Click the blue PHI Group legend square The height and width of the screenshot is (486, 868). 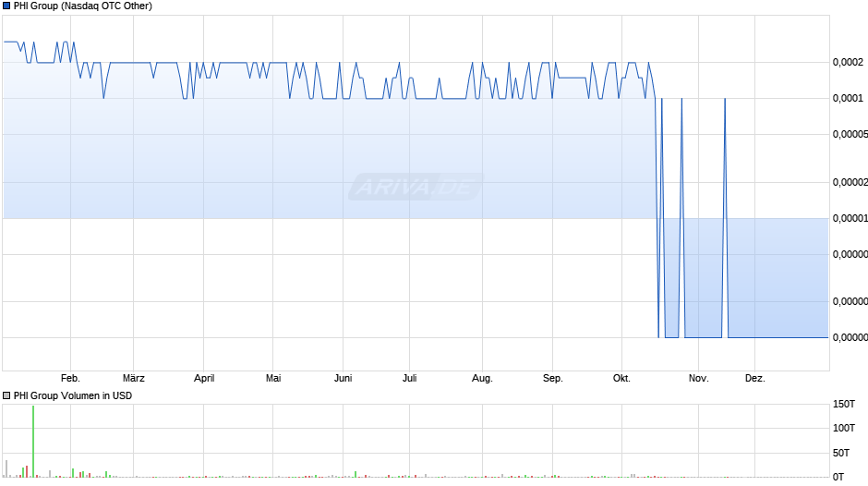coord(6,6)
